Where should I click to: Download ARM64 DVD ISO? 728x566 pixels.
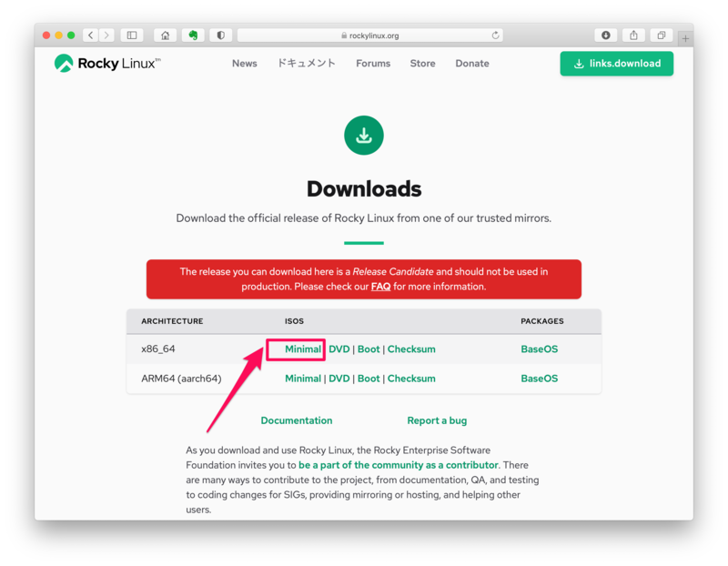(339, 379)
